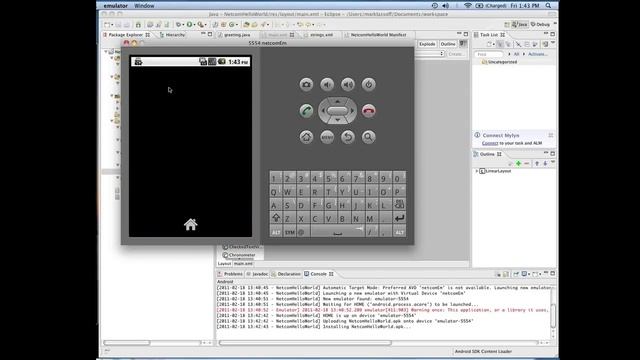Click the D-pad down arrow

pyautogui.click(x=338, y=120)
